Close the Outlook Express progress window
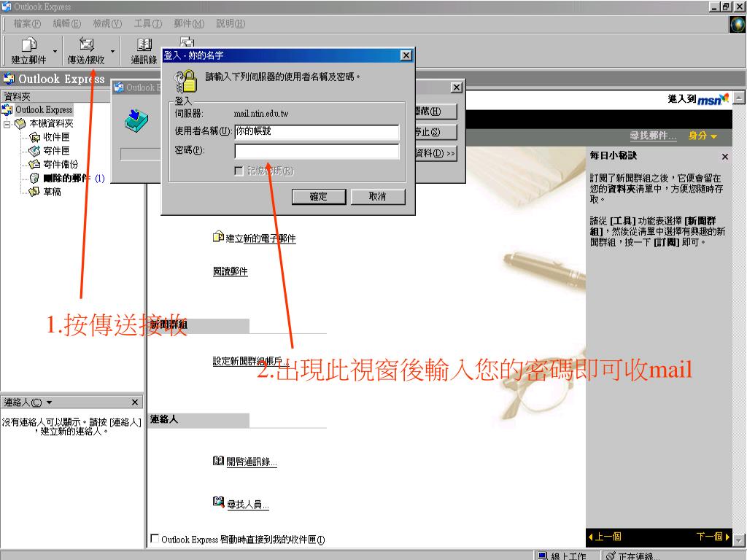The width and height of the screenshot is (747, 560). click(x=457, y=87)
